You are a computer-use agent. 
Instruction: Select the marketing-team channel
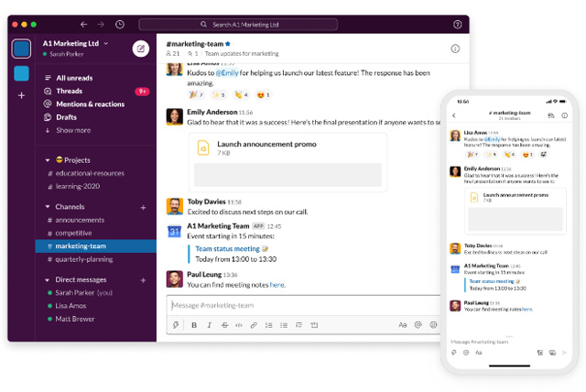pyautogui.click(x=95, y=245)
